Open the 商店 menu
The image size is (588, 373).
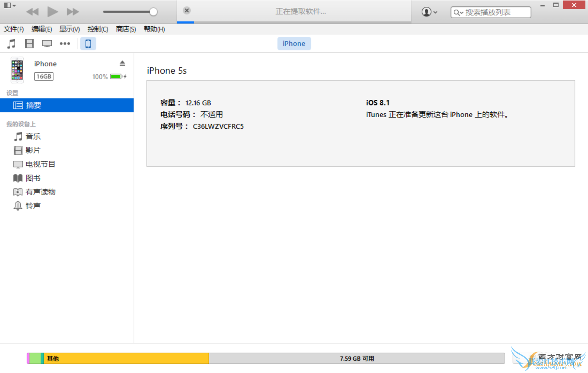(x=125, y=29)
